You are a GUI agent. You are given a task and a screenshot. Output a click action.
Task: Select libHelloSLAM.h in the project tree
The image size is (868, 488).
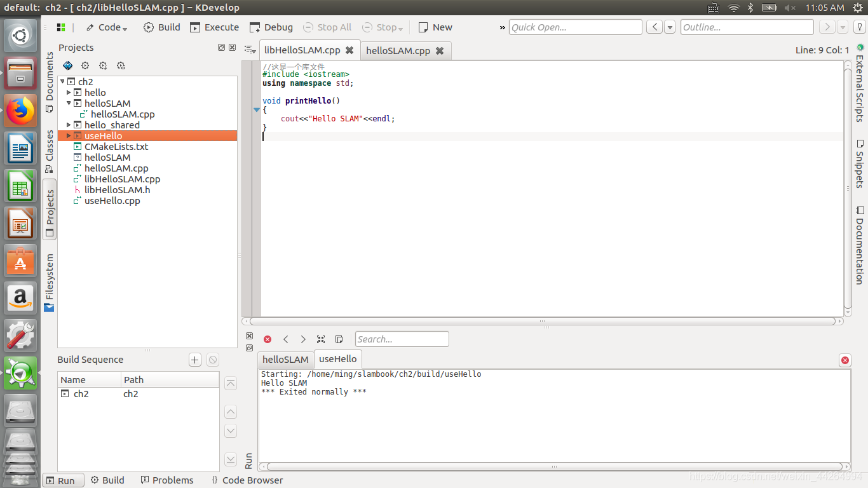click(x=117, y=189)
